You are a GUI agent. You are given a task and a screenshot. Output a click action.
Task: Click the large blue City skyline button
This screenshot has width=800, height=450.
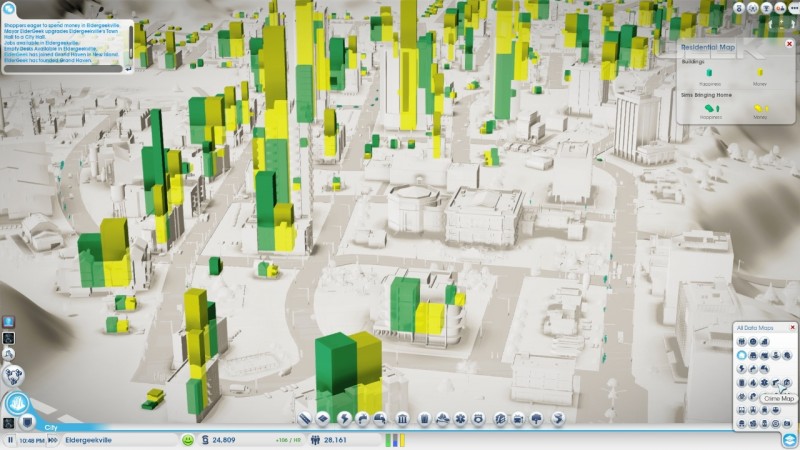(17, 404)
